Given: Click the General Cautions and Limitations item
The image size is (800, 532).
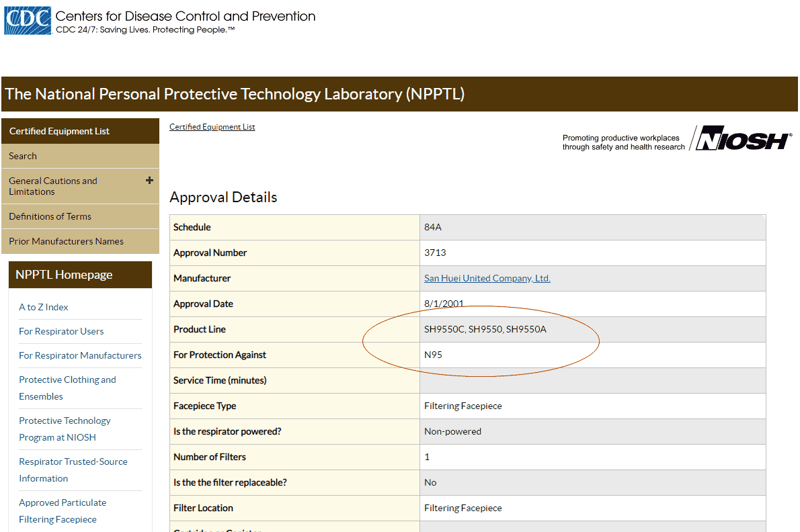Looking at the screenshot, I should pos(53,186).
